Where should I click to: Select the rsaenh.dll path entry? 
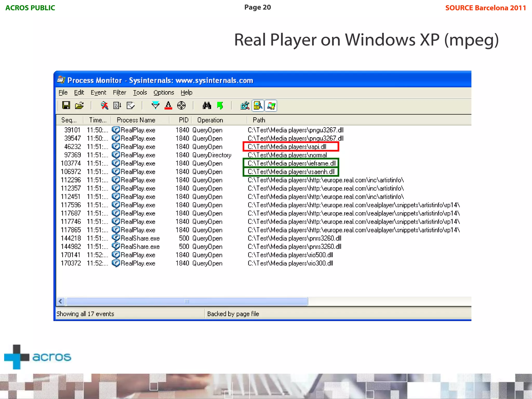click(x=291, y=171)
